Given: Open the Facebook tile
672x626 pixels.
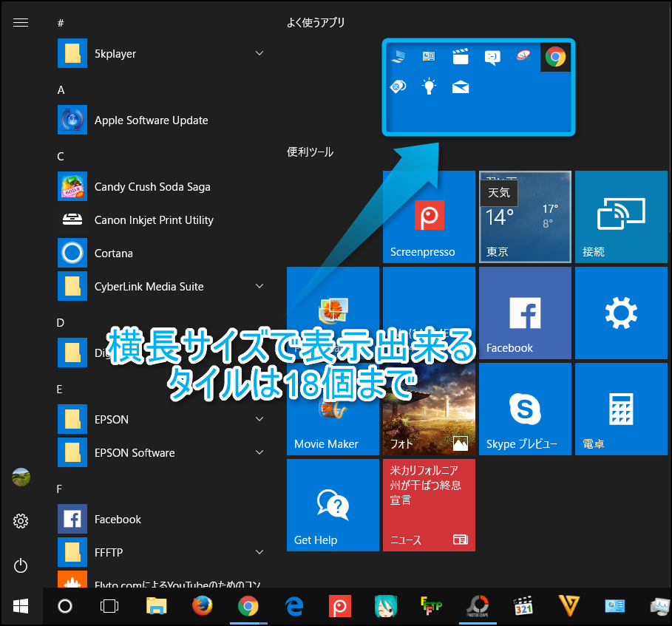Looking at the screenshot, I should point(525,313).
